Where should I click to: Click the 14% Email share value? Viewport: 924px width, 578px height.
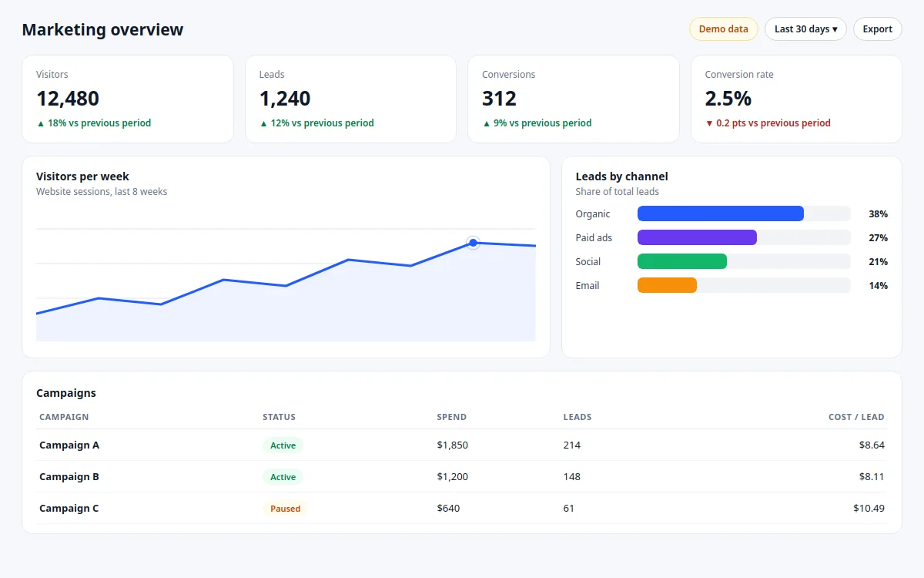pos(878,285)
